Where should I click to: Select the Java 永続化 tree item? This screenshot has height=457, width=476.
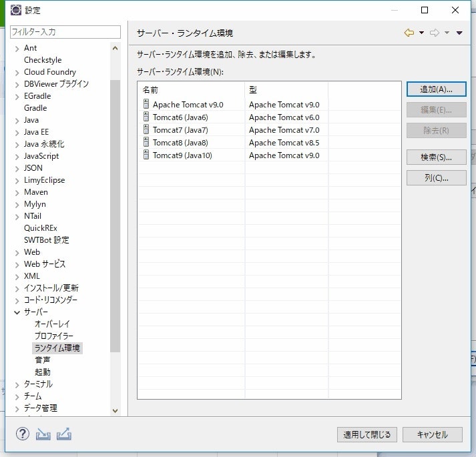tap(44, 144)
